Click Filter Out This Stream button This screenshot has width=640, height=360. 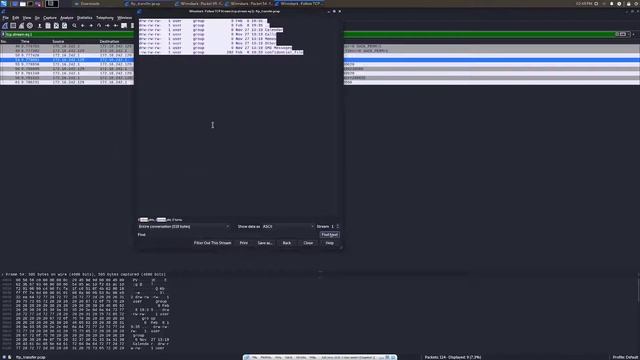click(212, 243)
